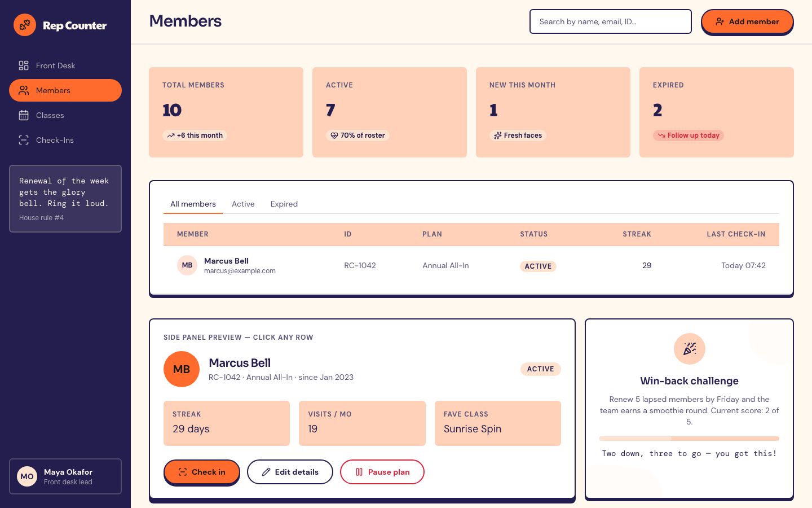Click the Win-back challenge progress bar
This screenshot has width=812, height=508.
click(689, 439)
